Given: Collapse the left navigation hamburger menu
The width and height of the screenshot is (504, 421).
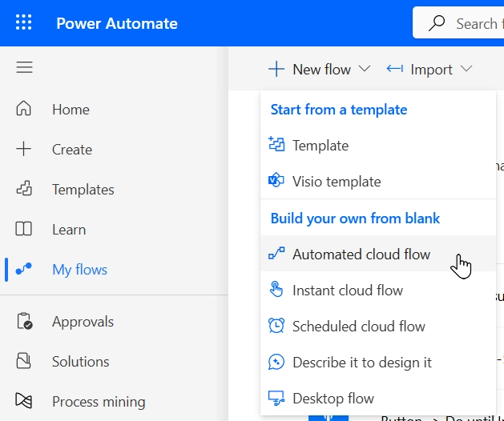Looking at the screenshot, I should pos(24,68).
